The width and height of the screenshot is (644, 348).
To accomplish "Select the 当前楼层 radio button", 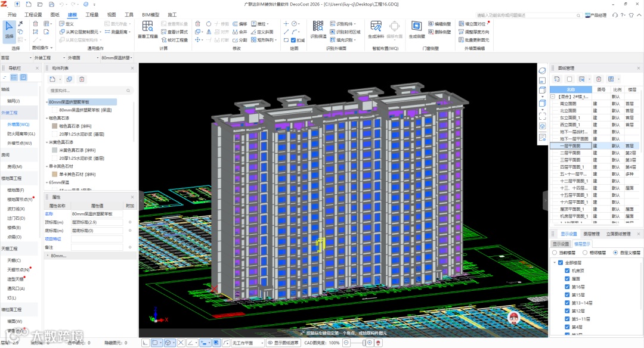I will (555, 253).
